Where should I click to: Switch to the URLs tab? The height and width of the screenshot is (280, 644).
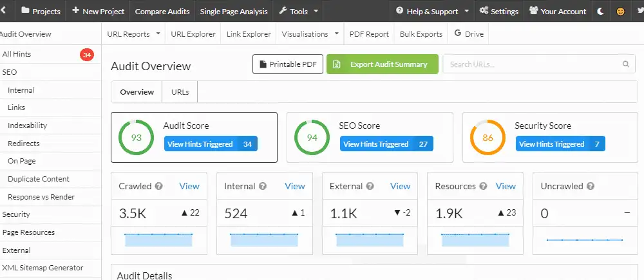[180, 92]
